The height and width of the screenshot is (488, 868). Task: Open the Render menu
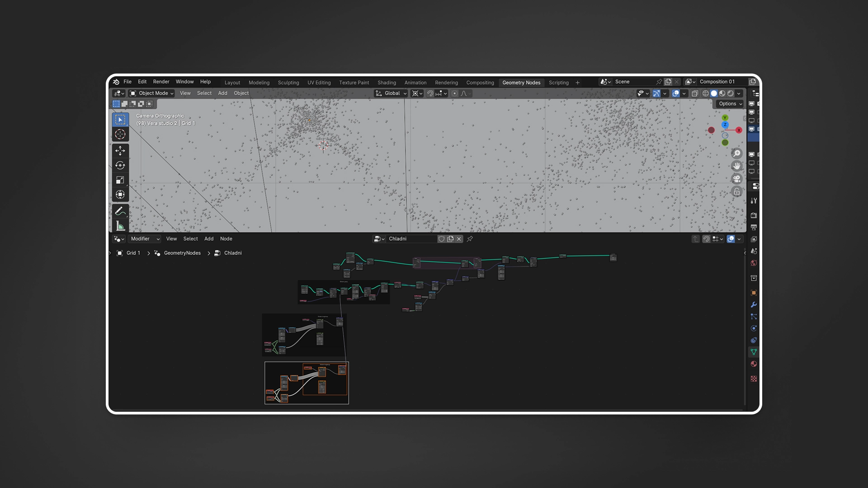pos(161,82)
